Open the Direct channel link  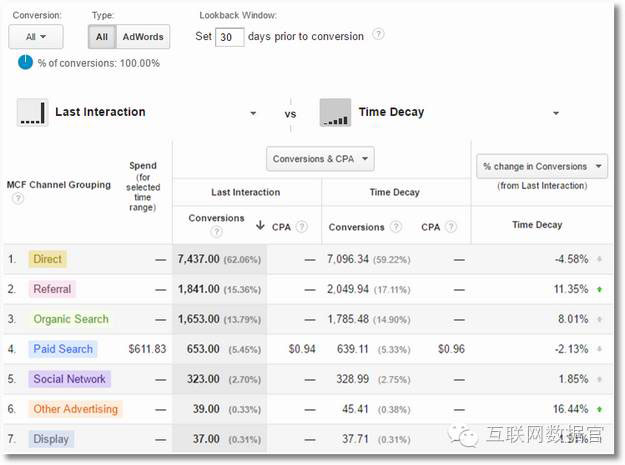tap(47, 259)
